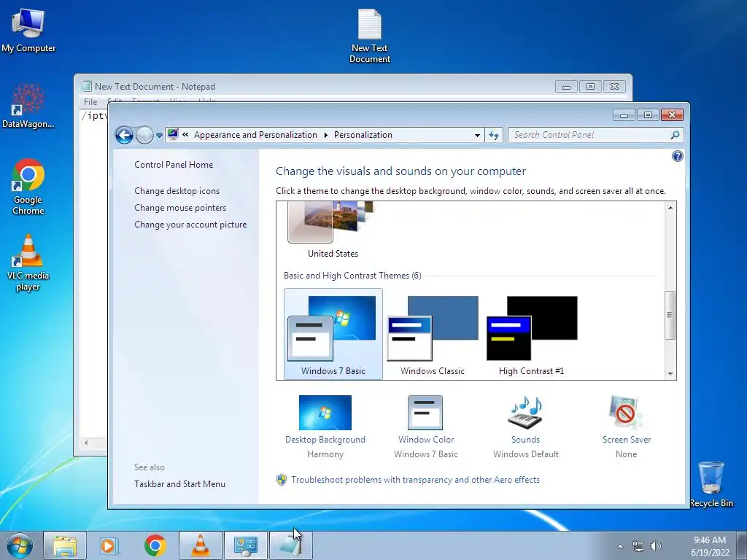Click the theme list scroll up arrow
This screenshot has height=560, width=747.
tap(670, 208)
